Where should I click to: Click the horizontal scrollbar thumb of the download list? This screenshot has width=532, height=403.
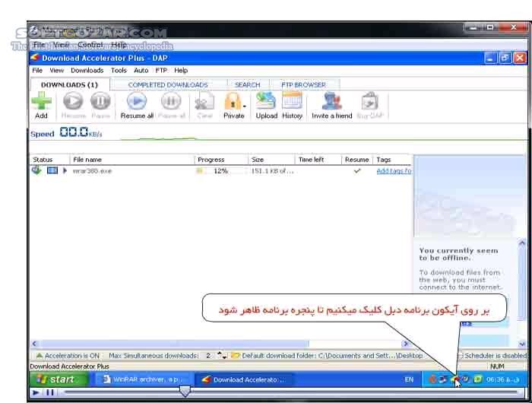174,344
